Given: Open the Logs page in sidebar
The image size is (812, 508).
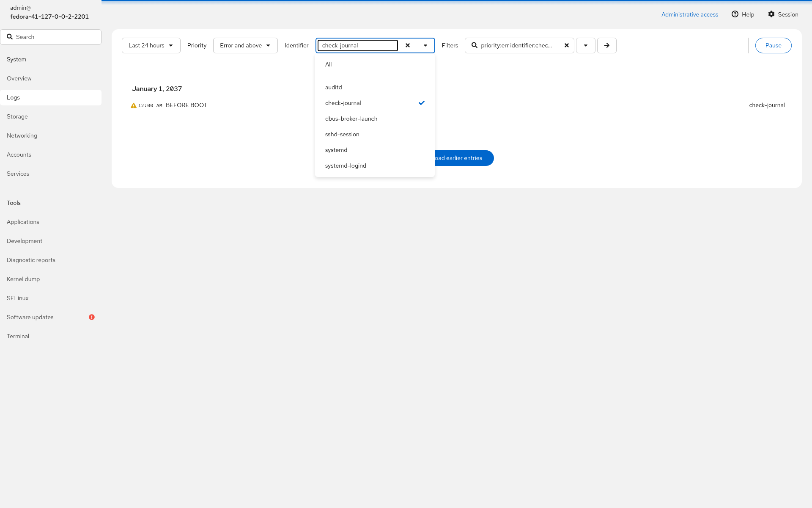Looking at the screenshot, I should click(x=51, y=97).
